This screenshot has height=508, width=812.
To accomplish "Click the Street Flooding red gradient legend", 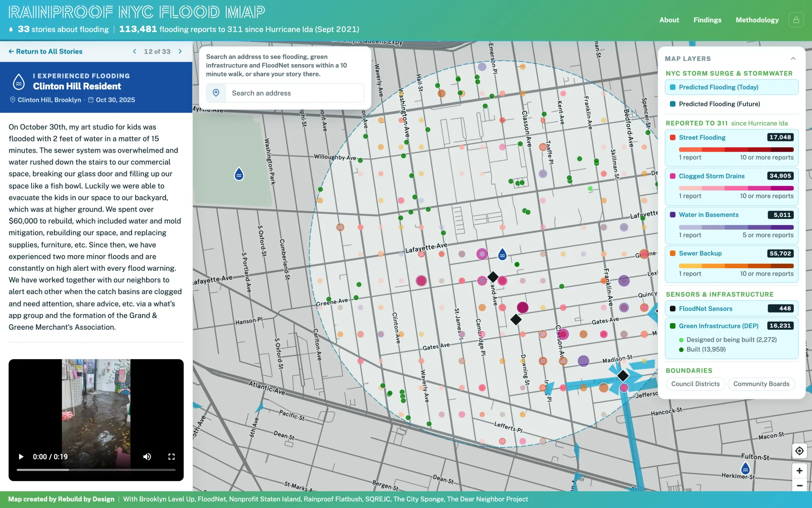I will pyautogui.click(x=736, y=150).
